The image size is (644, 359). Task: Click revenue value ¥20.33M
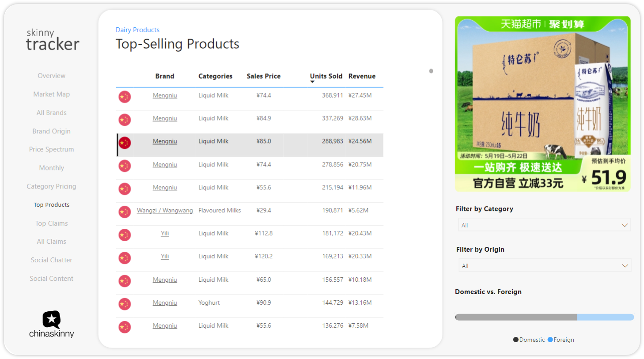tap(360, 256)
